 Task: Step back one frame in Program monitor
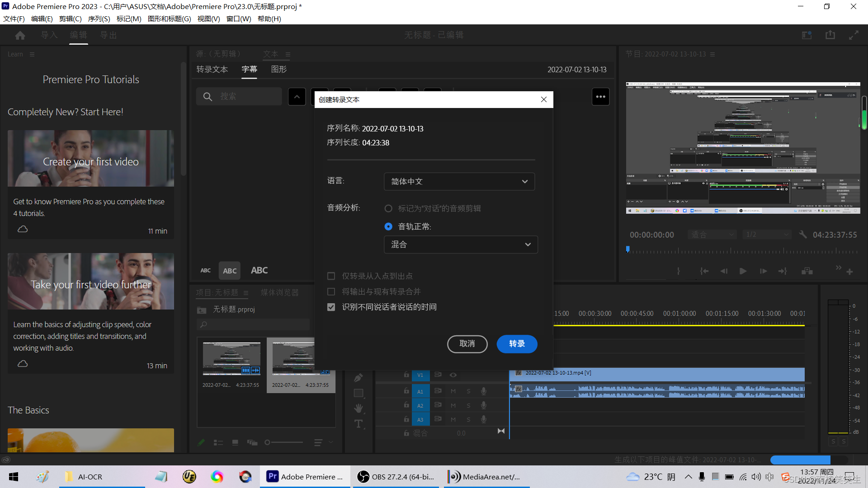coord(724,271)
